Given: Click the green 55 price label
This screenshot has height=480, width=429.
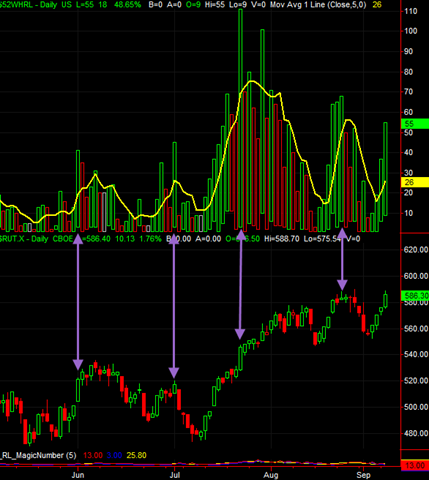Looking at the screenshot, I should click(414, 124).
